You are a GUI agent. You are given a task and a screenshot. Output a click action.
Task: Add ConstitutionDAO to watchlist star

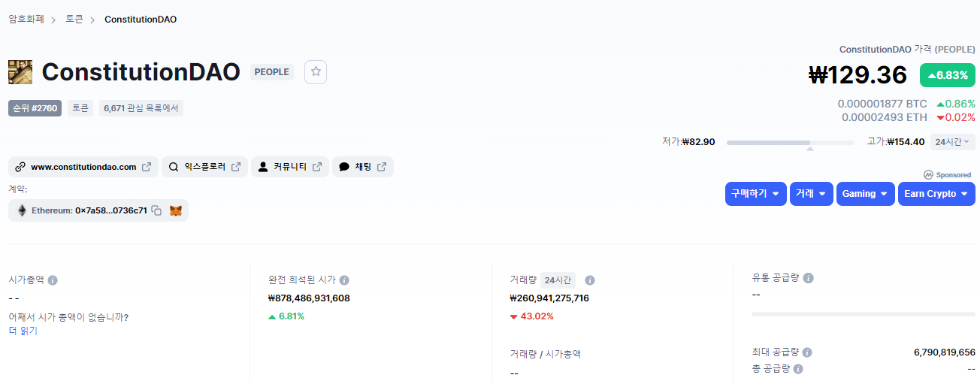316,72
